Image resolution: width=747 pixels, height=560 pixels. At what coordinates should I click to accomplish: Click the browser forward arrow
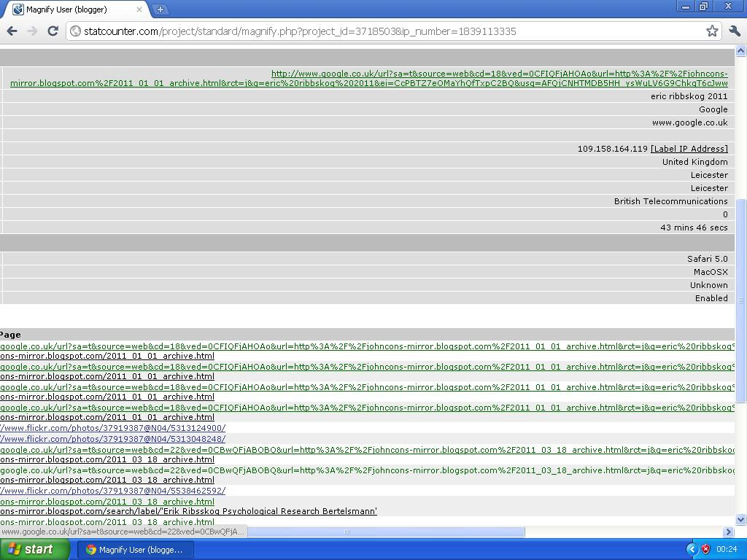[32, 31]
